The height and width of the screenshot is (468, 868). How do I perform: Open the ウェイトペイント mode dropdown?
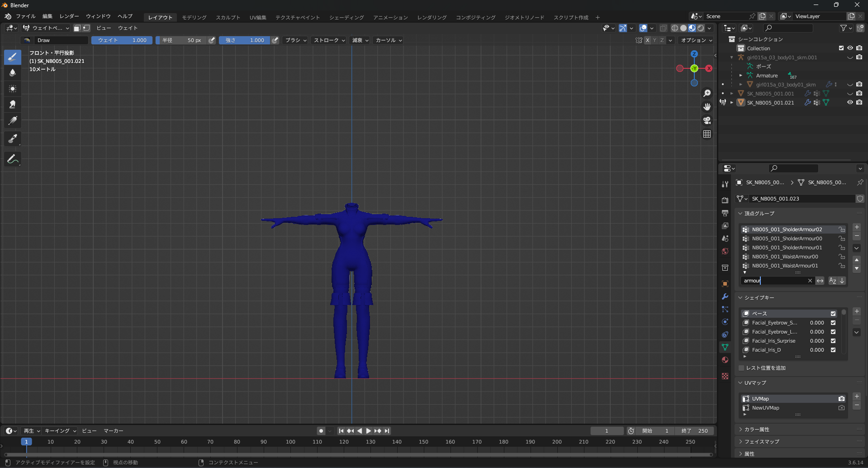pos(46,28)
